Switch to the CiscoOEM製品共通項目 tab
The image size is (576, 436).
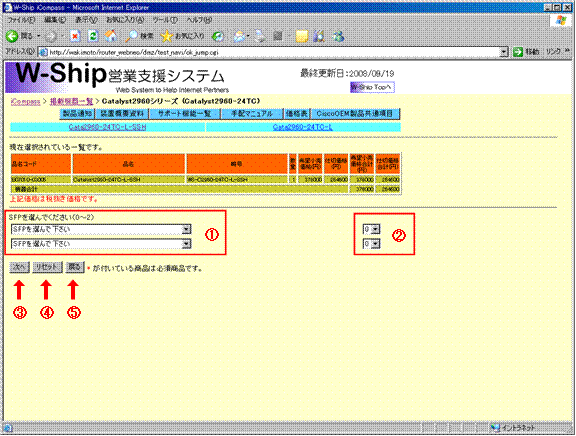coord(355,114)
